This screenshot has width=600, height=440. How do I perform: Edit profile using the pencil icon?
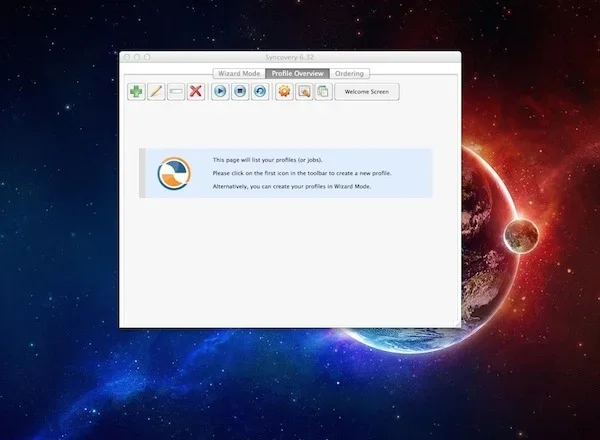156,92
